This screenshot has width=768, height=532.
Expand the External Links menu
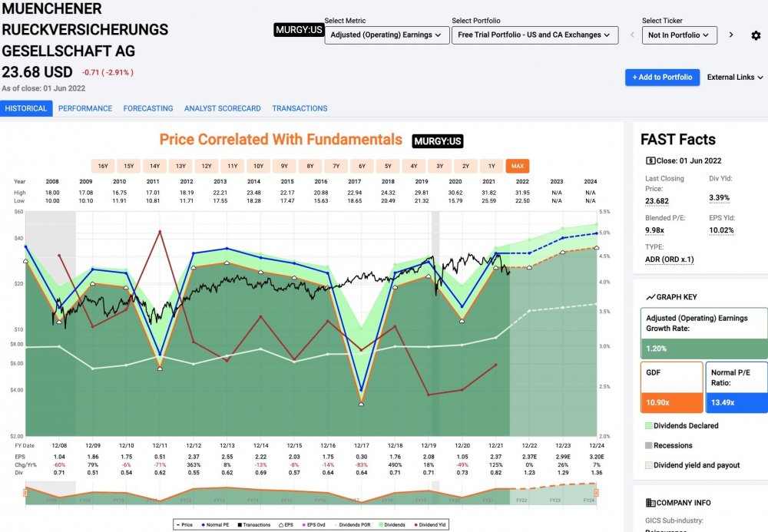735,77
